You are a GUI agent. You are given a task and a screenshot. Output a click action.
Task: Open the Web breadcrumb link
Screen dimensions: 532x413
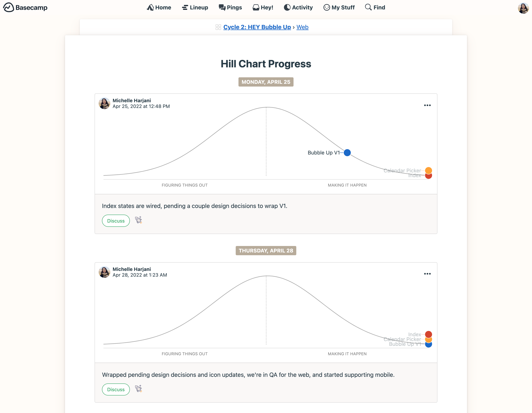302,27
